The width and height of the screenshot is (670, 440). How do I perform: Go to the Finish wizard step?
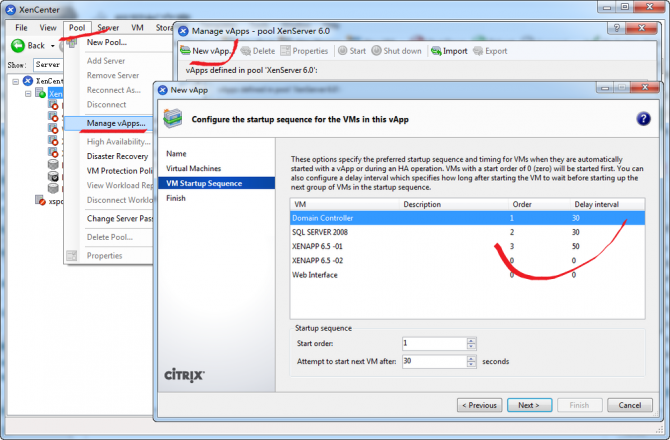176,198
